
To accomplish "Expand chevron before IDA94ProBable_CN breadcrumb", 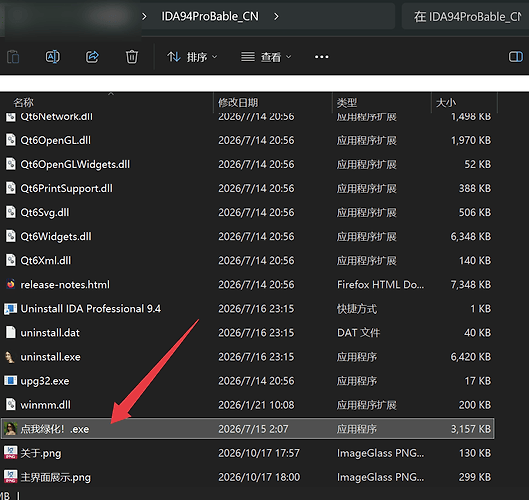I will (x=144, y=16).
